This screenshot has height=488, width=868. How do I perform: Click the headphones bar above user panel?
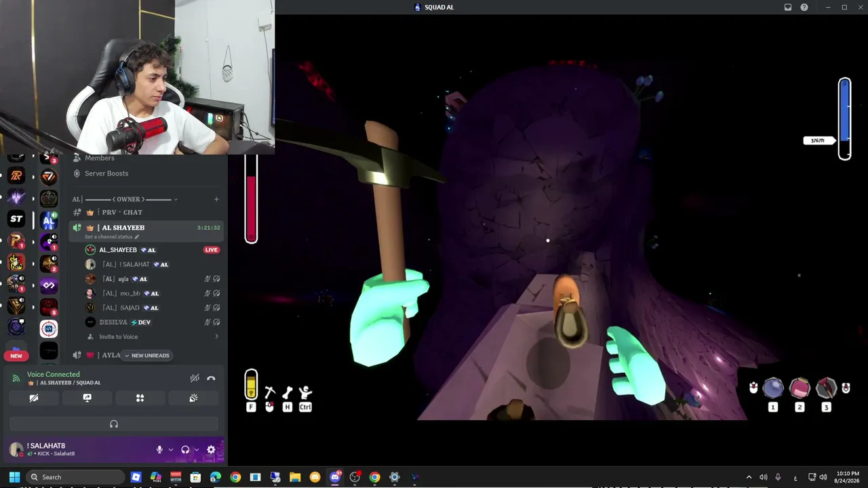tap(114, 424)
